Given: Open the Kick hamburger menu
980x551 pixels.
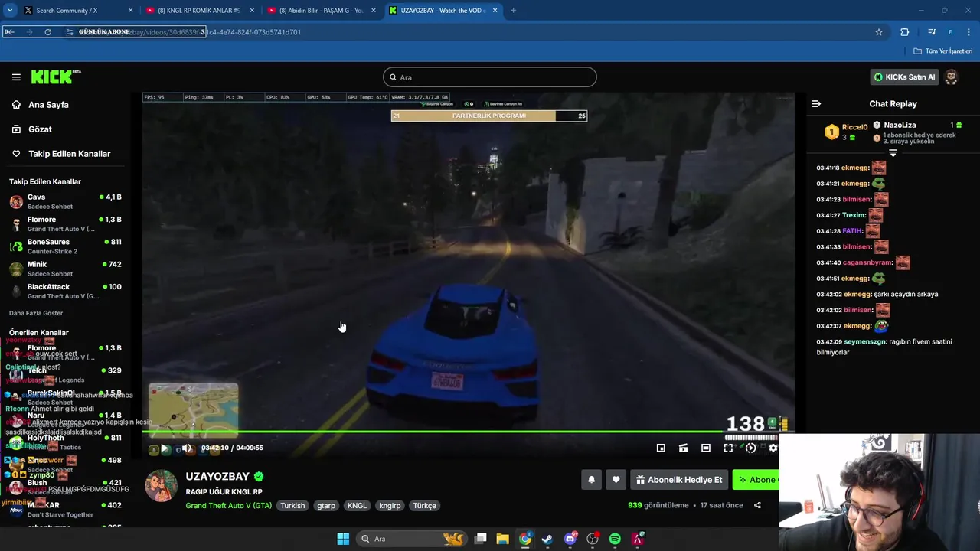Looking at the screenshot, I should tap(16, 77).
